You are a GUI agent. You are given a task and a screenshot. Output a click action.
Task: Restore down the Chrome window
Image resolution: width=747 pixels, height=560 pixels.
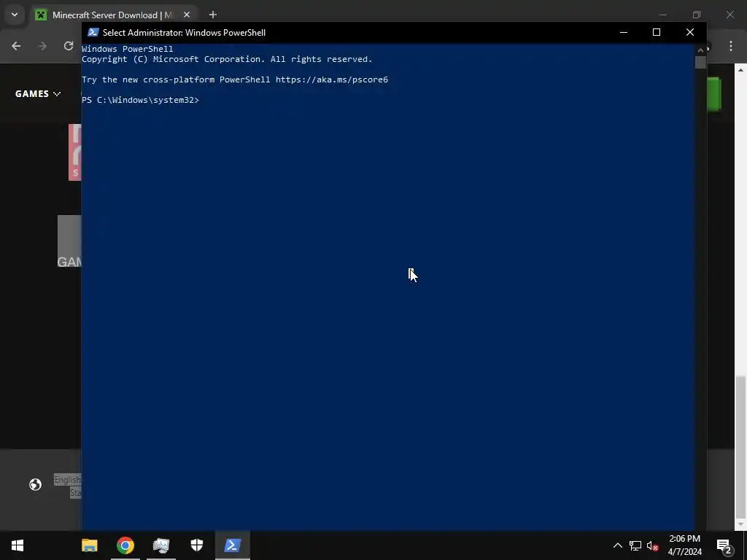(x=697, y=15)
